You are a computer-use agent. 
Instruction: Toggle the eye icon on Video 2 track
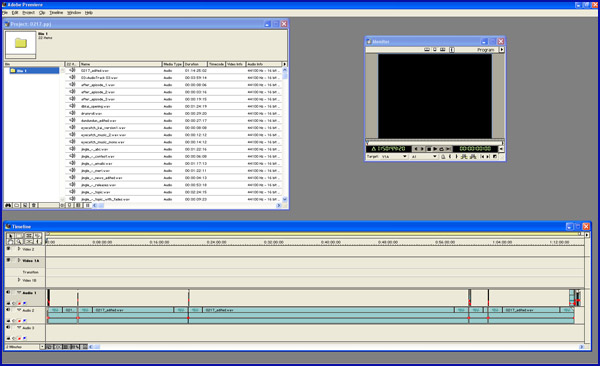point(8,249)
